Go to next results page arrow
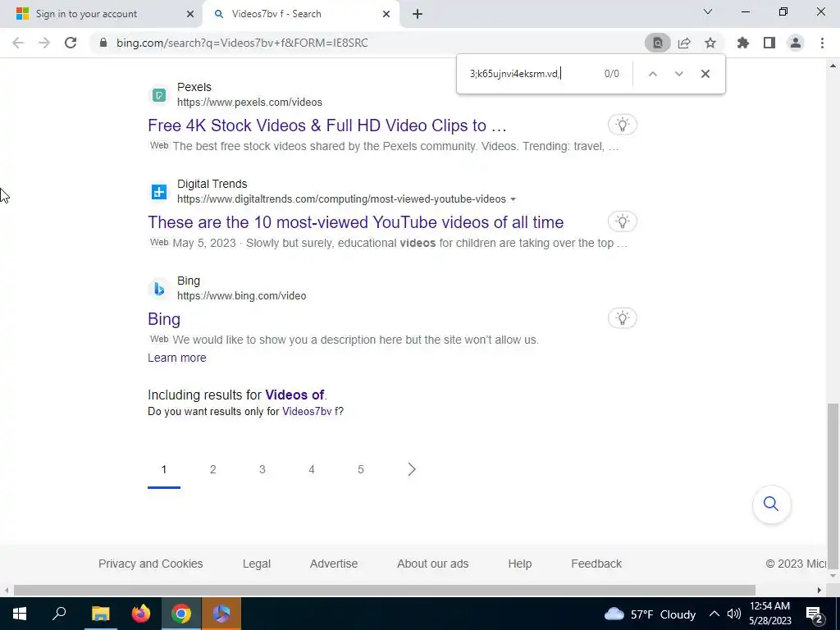The image size is (840, 630). coord(412,470)
